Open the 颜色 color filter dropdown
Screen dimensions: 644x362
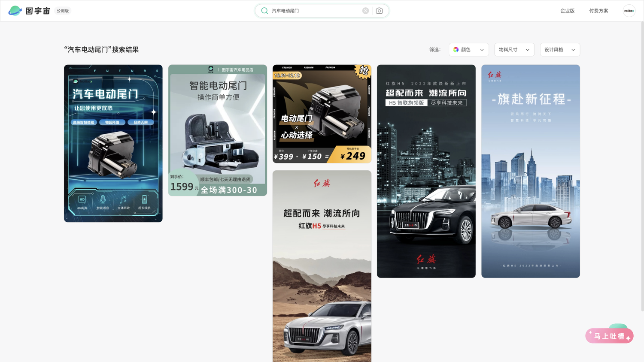469,50
